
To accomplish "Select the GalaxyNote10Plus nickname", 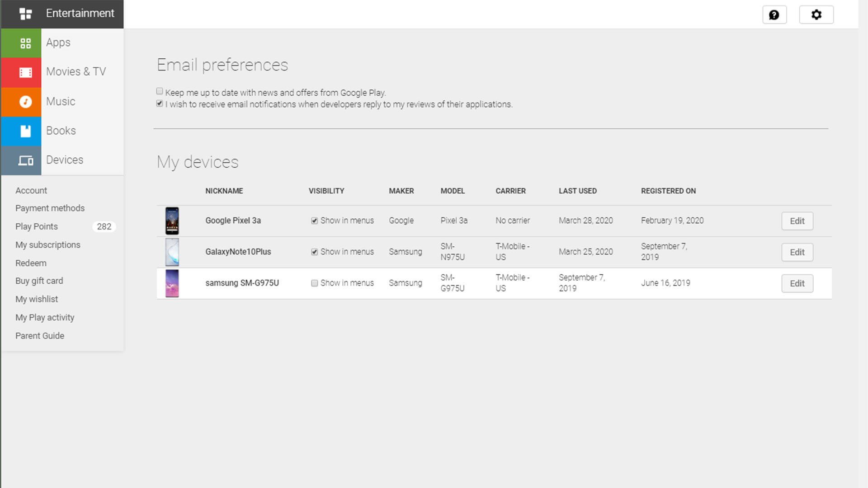I will pos(238,252).
